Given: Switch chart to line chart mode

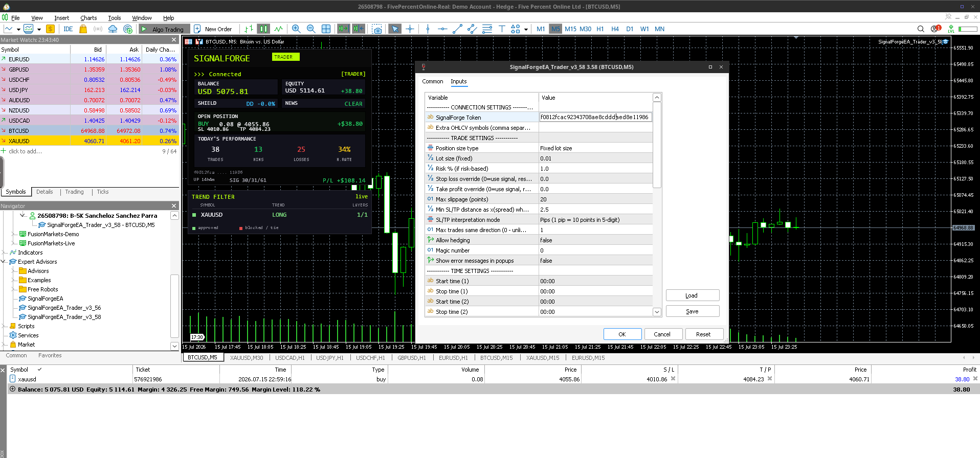Looking at the screenshot, I should pyautogui.click(x=279, y=29).
